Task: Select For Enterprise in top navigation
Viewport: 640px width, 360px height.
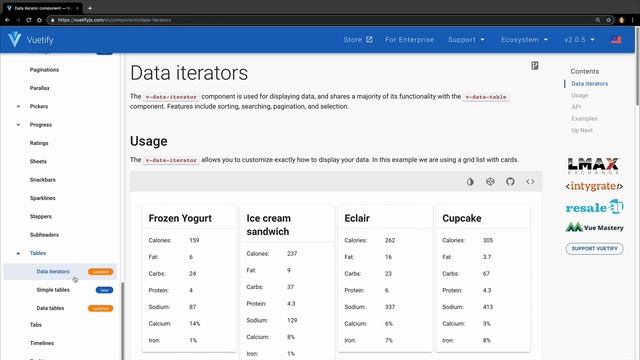Action: click(x=409, y=40)
